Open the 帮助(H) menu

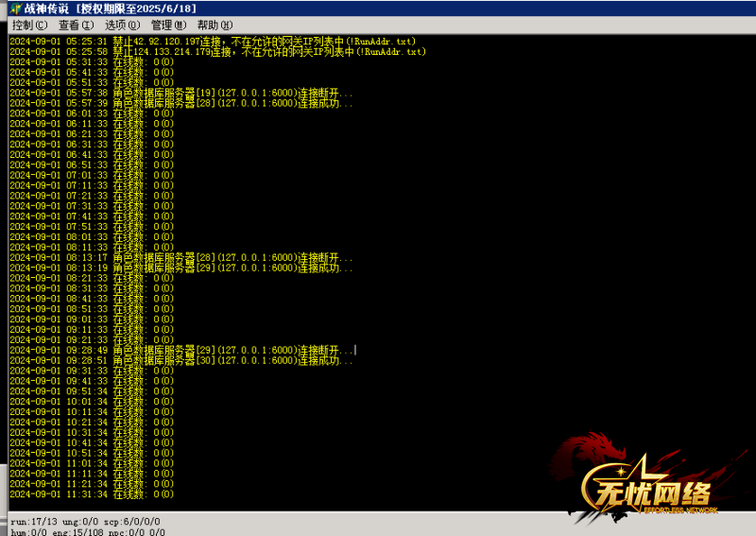pos(214,25)
